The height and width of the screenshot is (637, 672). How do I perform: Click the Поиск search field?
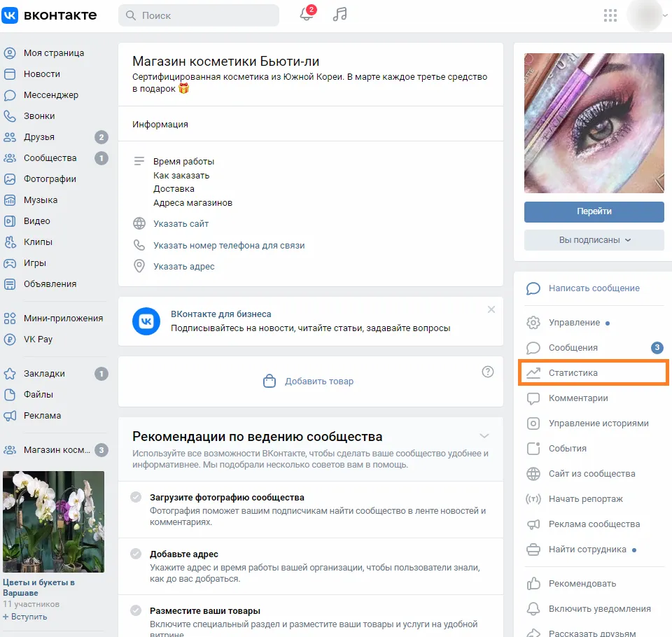pyautogui.click(x=199, y=15)
